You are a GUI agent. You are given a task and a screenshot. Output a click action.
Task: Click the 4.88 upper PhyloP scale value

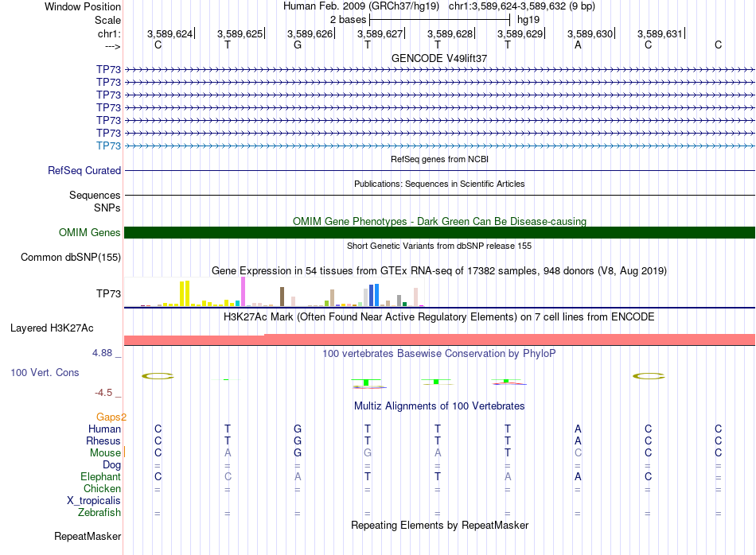point(102,353)
